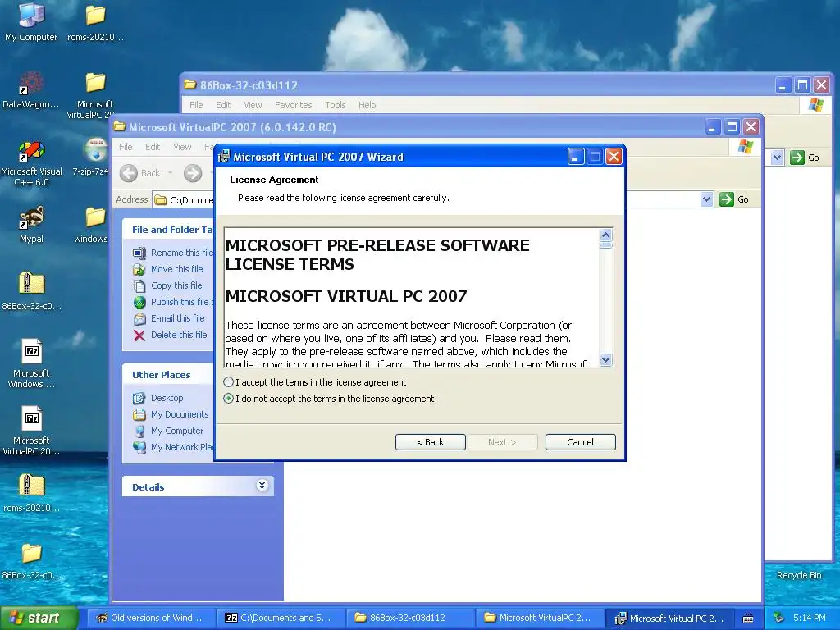
Task: Select 86Box-32-c0 zip archive on desktop
Action: coord(31,290)
